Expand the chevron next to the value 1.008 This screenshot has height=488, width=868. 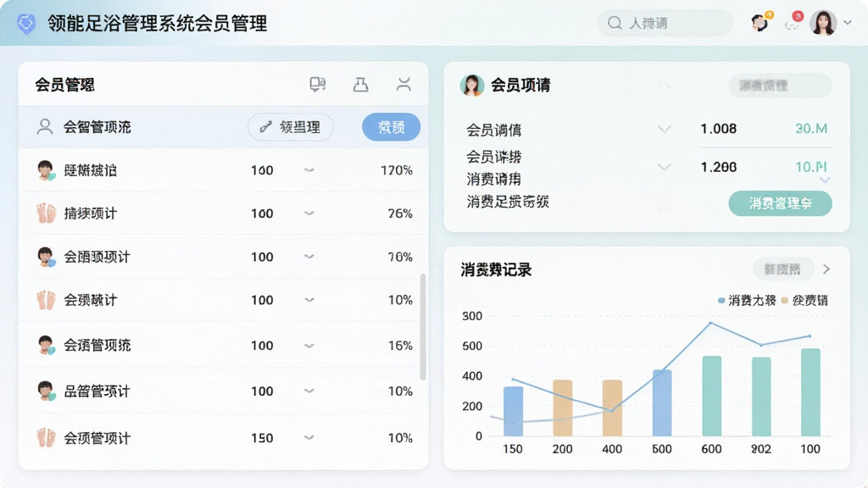pyautogui.click(x=665, y=130)
